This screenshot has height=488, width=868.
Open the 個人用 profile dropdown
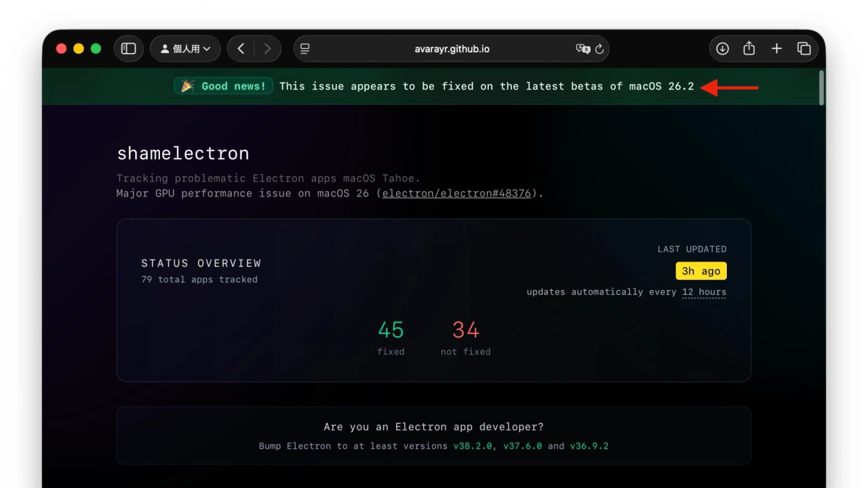(185, 49)
